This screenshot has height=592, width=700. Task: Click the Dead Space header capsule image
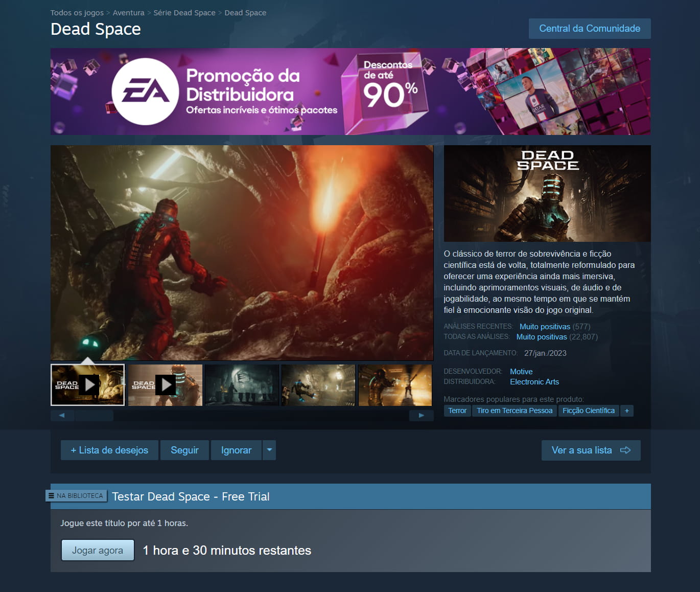tap(547, 193)
